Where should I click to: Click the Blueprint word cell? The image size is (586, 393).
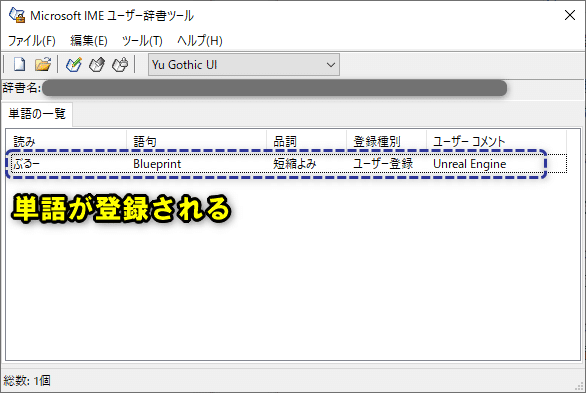157,164
